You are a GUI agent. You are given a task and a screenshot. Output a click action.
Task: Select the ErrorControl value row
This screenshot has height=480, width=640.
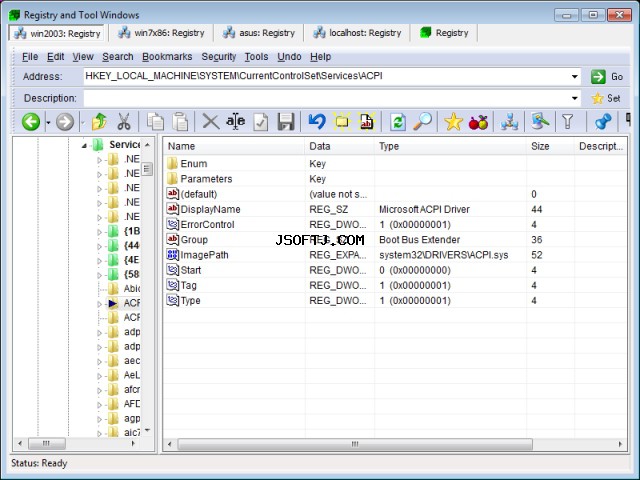(394, 224)
